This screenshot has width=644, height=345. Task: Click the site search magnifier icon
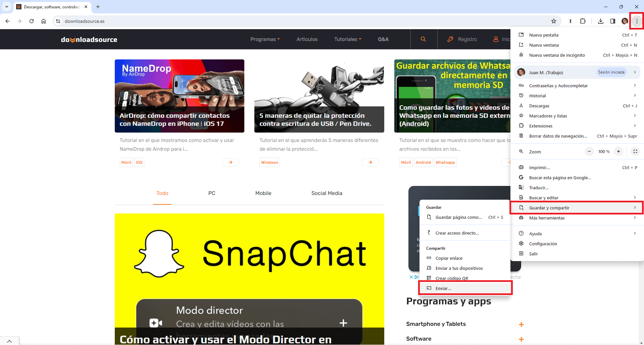[424, 39]
